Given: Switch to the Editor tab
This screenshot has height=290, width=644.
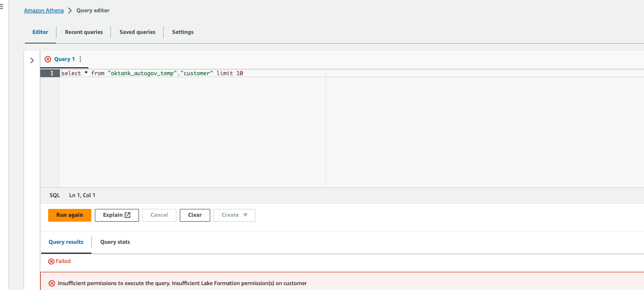Looking at the screenshot, I should tap(40, 32).
